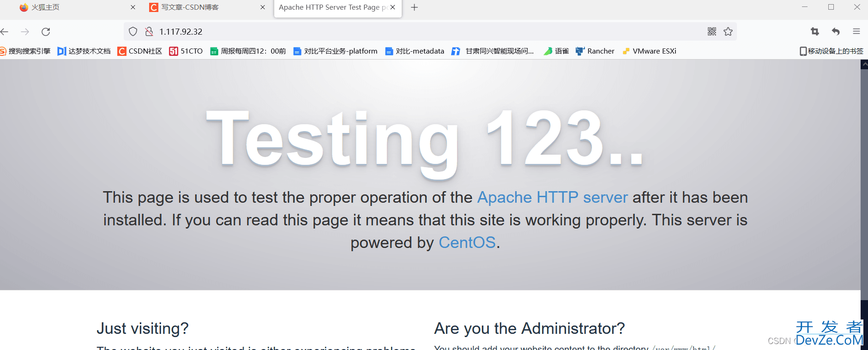Bookmark this page with the star icon
Screen dimensions: 868x350
728,31
